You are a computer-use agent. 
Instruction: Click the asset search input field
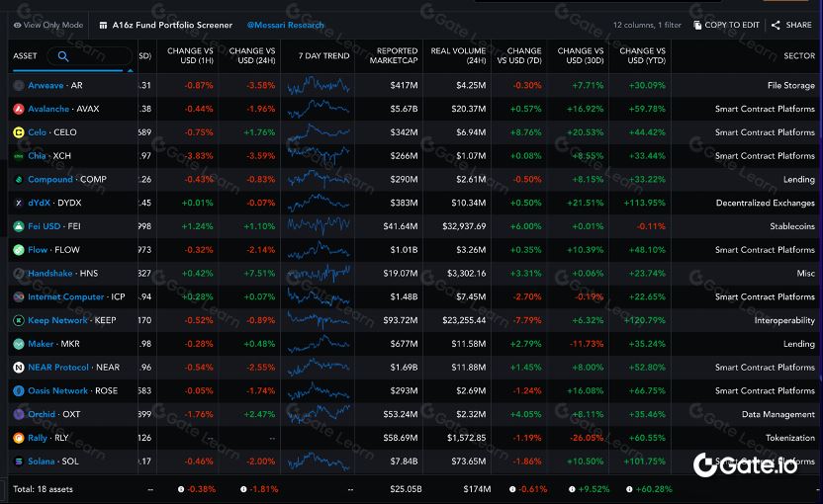[90, 56]
